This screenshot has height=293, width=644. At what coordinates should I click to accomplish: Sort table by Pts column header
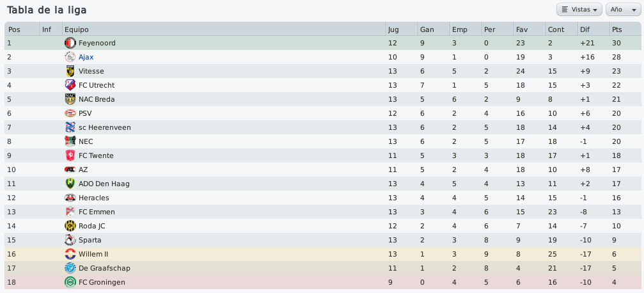[625, 29]
